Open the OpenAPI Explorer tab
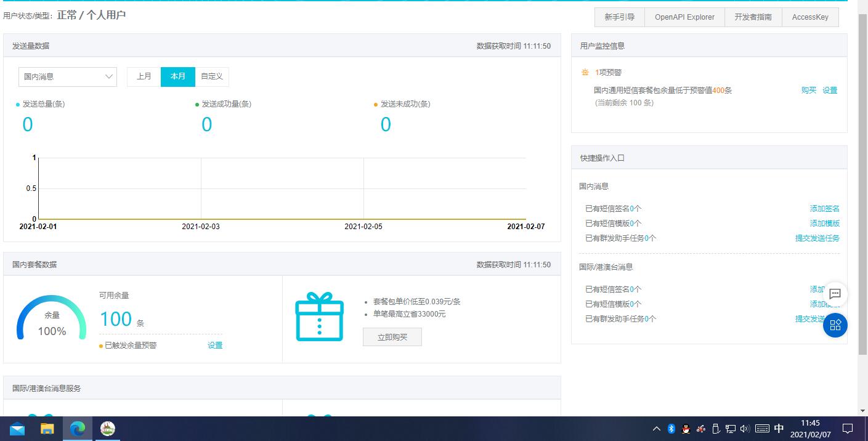The image size is (868, 441). point(684,17)
